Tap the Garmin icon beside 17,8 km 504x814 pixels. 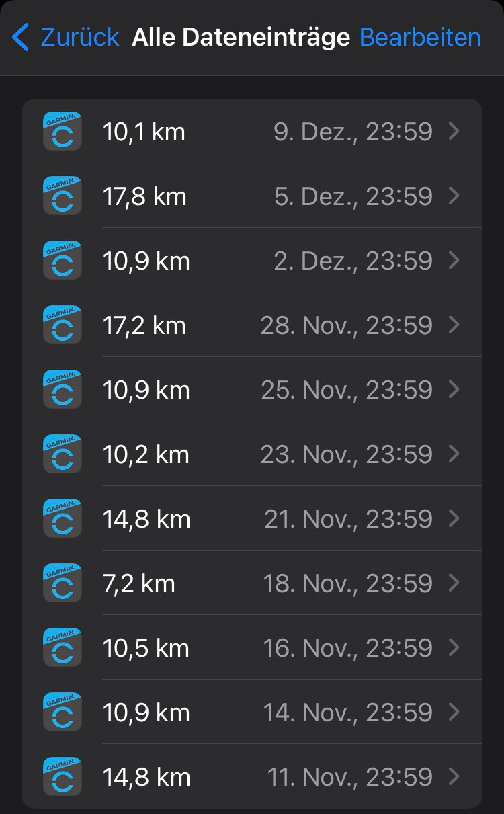tap(62, 196)
